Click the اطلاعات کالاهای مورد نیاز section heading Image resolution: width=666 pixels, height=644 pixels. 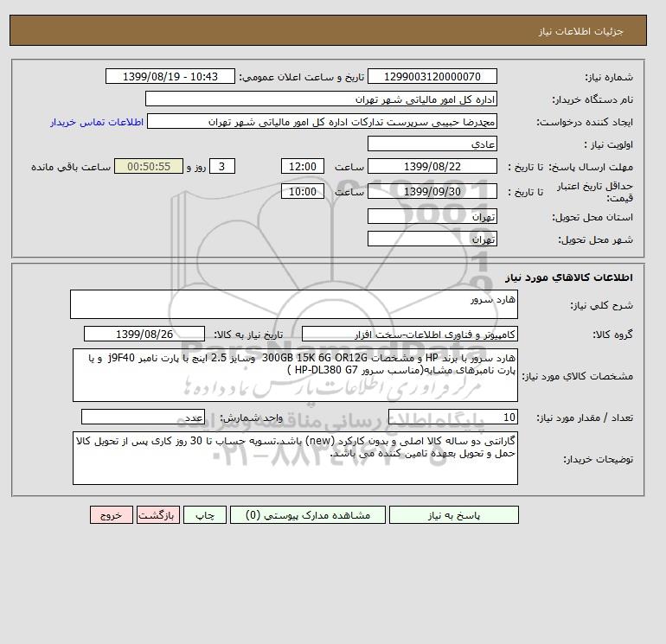[x=569, y=277]
